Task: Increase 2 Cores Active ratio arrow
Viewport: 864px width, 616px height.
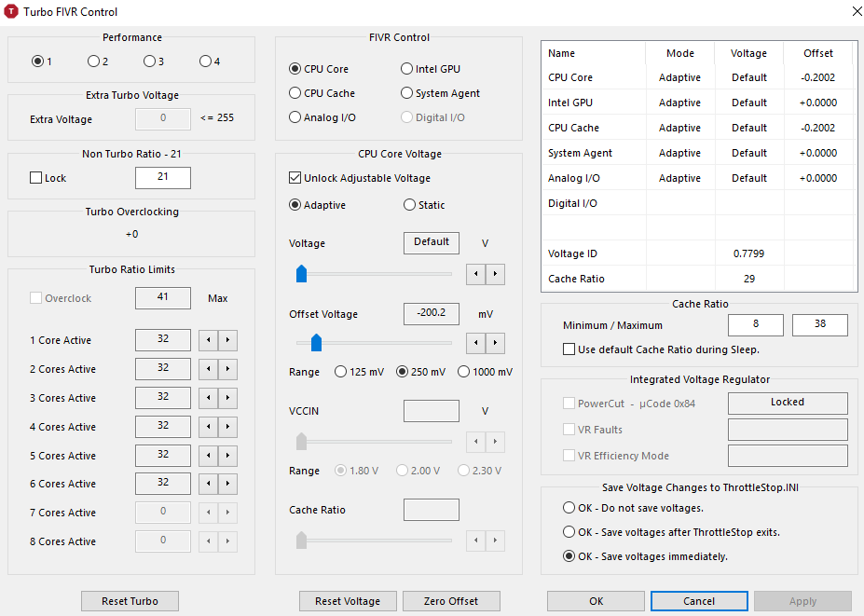Action: 227,369
